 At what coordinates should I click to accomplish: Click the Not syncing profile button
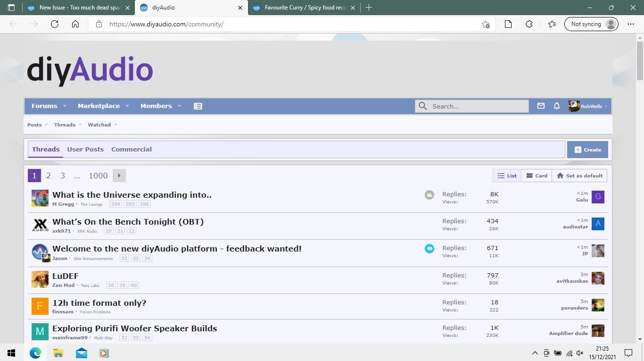591,24
